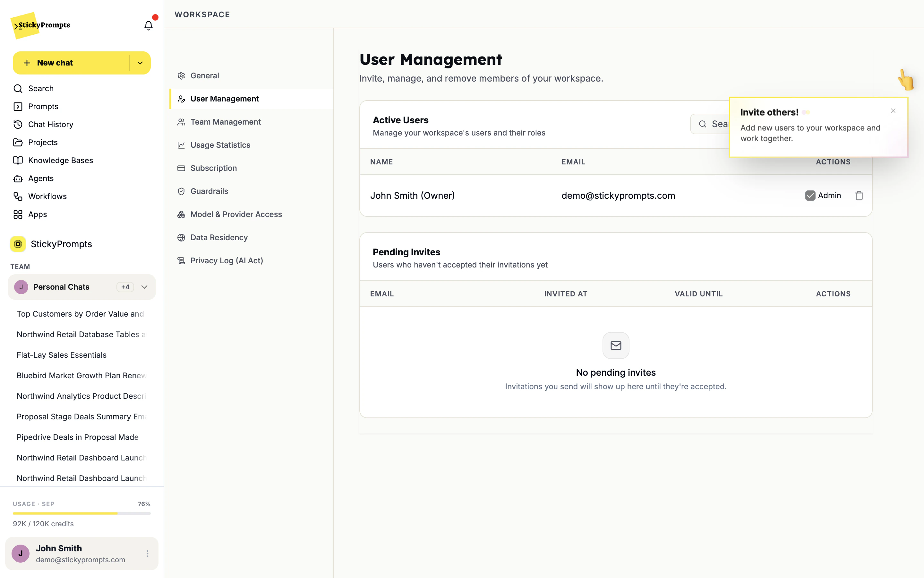The width and height of the screenshot is (924, 578).
Task: Start a New chat
Action: coord(71,63)
